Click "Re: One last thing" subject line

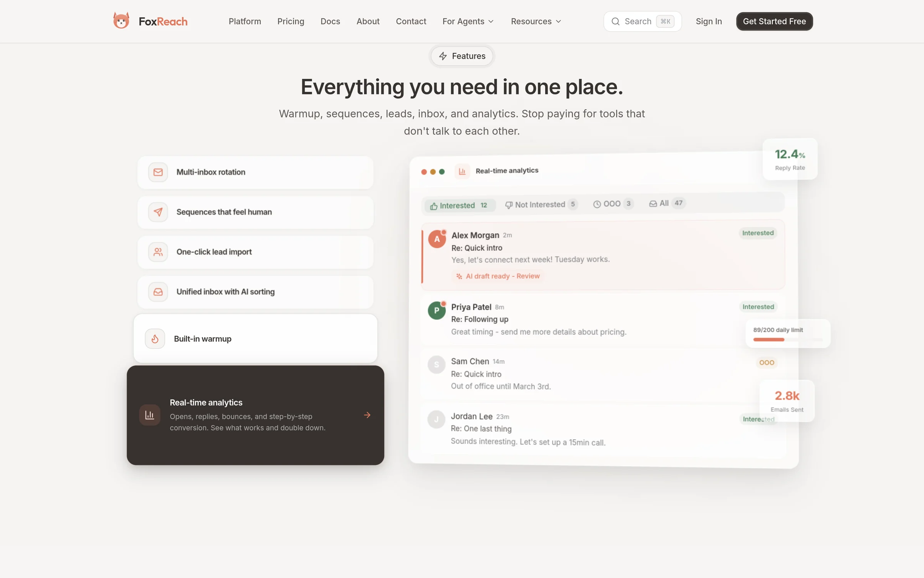click(x=481, y=429)
